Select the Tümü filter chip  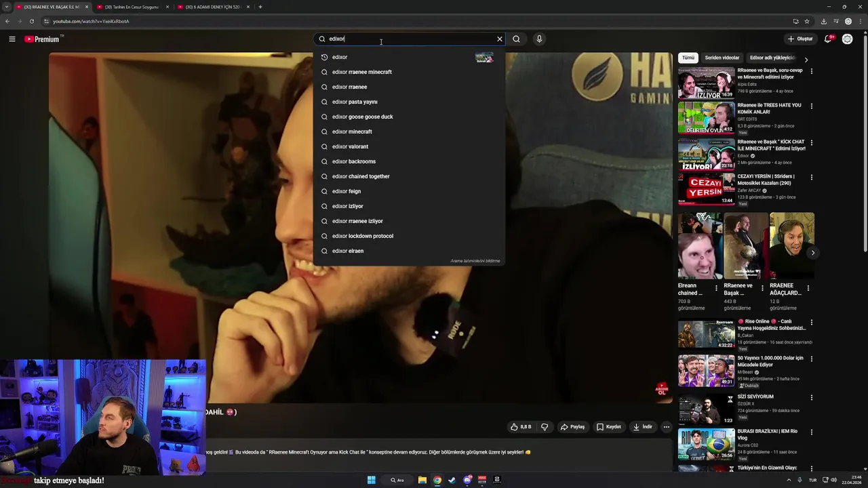pyautogui.click(x=688, y=58)
